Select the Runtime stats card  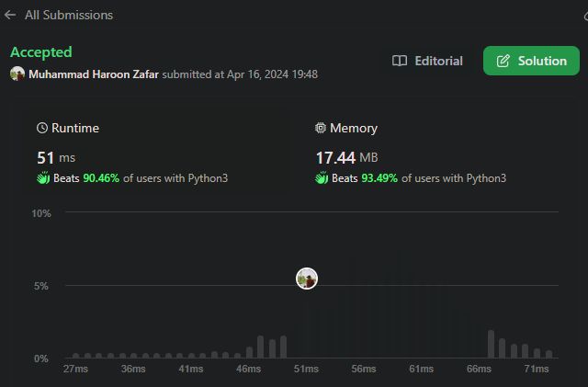(156, 152)
